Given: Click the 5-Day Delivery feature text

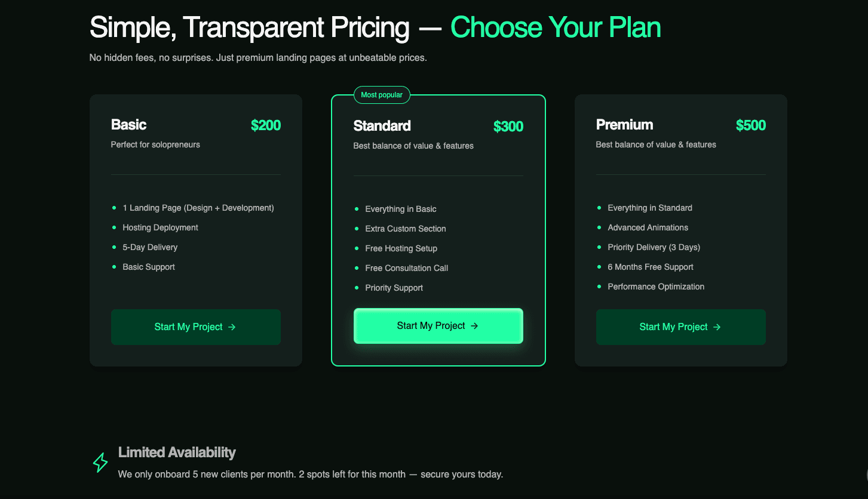Looking at the screenshot, I should click(x=150, y=247).
